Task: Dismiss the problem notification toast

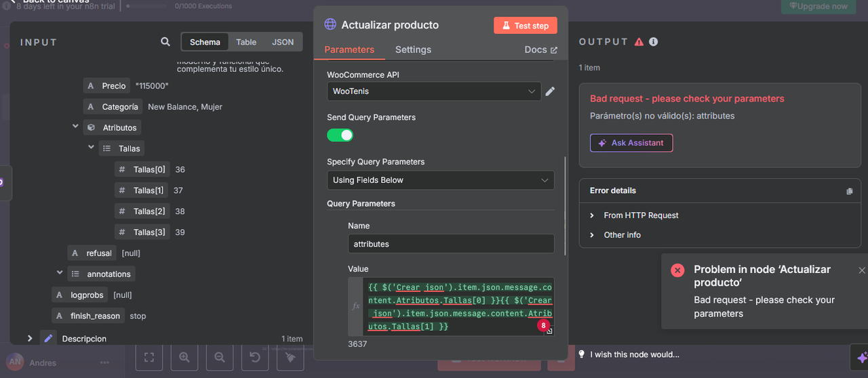Action: (862, 270)
